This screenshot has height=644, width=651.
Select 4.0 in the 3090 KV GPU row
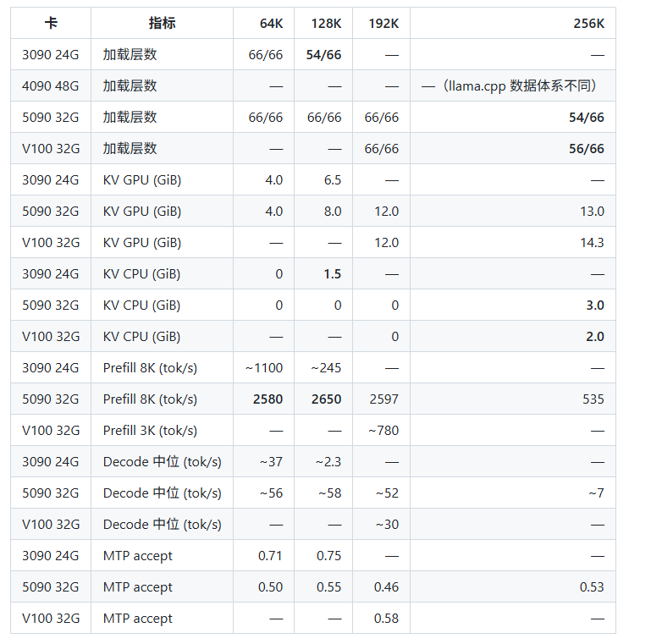pyautogui.click(x=274, y=180)
